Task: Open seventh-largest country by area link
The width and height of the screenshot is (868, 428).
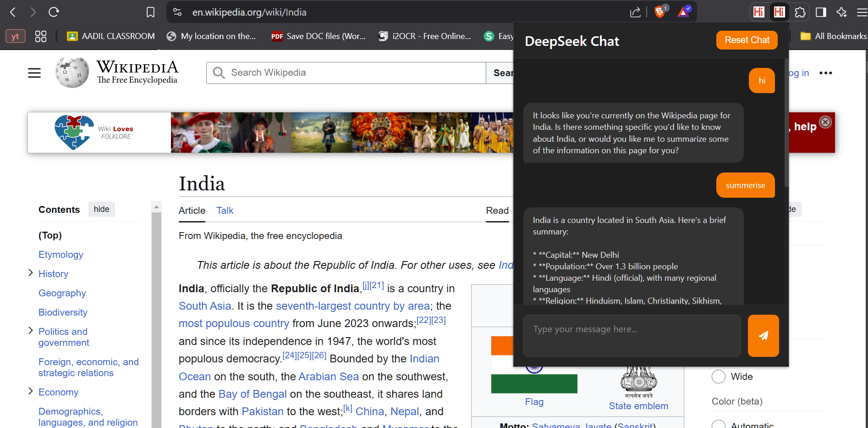Action: (353, 306)
